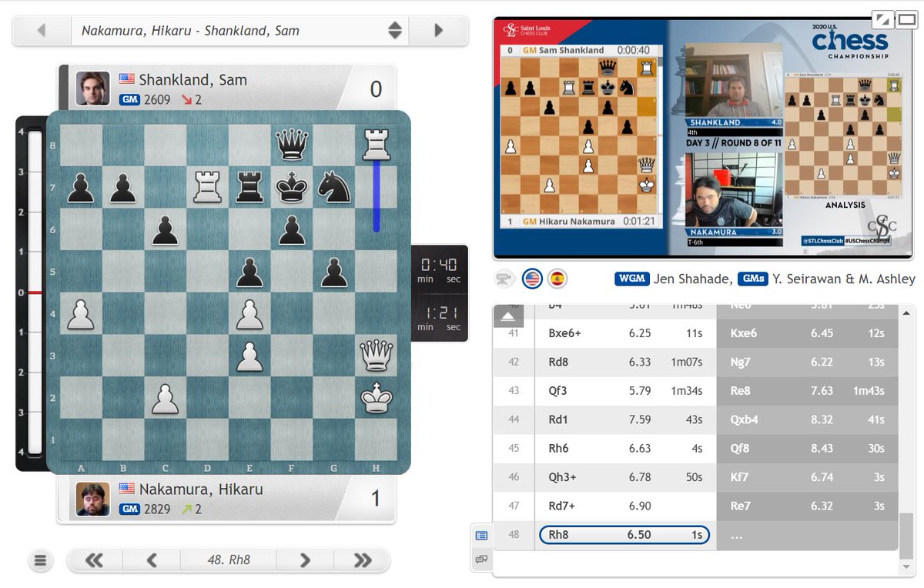Switch to the chat tab icon
924x588 pixels.
481,560
